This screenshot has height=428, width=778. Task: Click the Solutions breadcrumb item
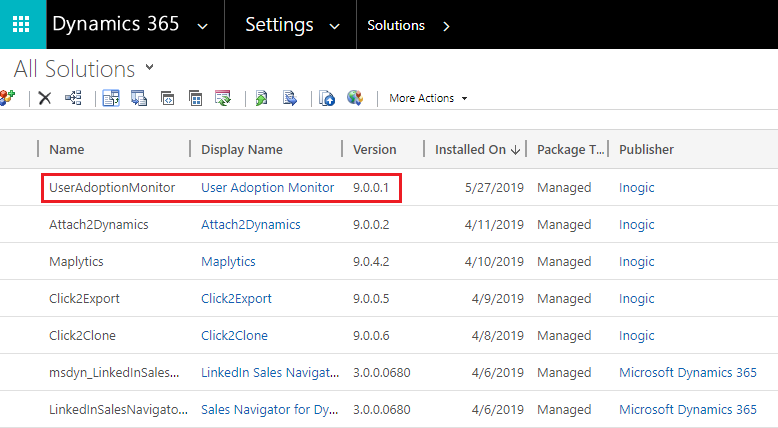pyautogui.click(x=395, y=25)
